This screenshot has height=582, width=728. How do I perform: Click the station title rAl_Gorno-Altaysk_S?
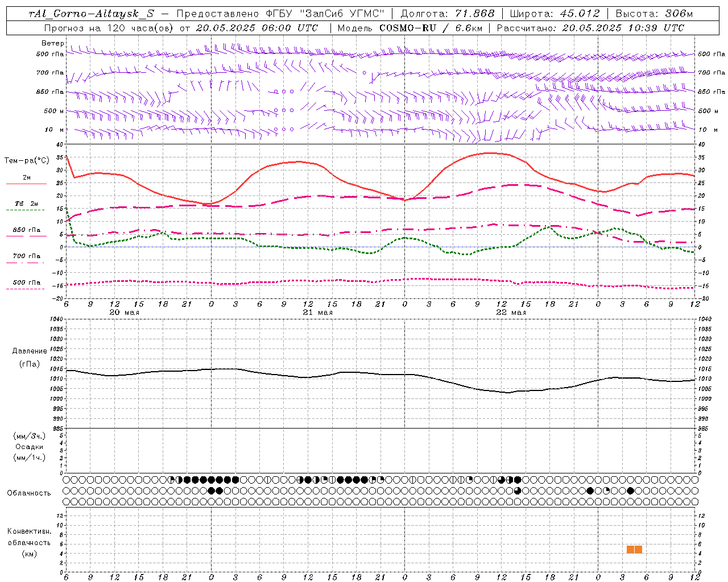(91, 14)
